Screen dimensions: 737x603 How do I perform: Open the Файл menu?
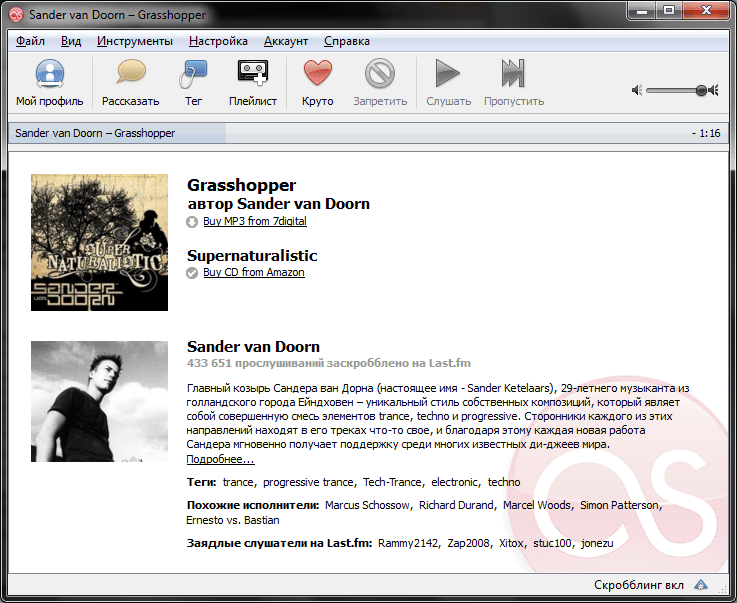(30, 41)
